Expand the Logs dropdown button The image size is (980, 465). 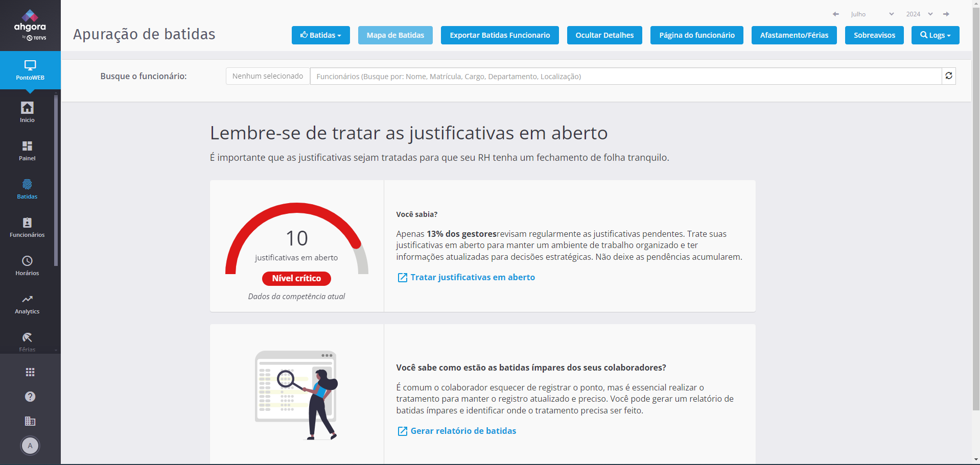(935, 35)
